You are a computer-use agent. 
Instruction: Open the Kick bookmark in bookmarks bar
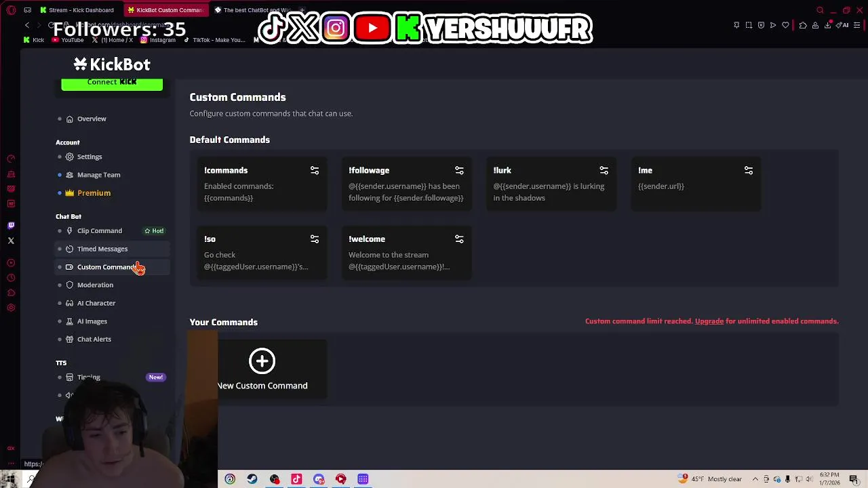34,40
